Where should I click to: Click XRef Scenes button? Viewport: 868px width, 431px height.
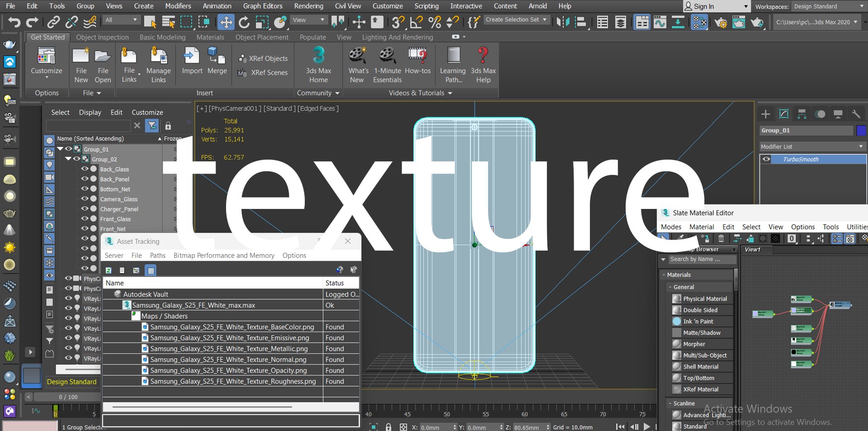[263, 72]
